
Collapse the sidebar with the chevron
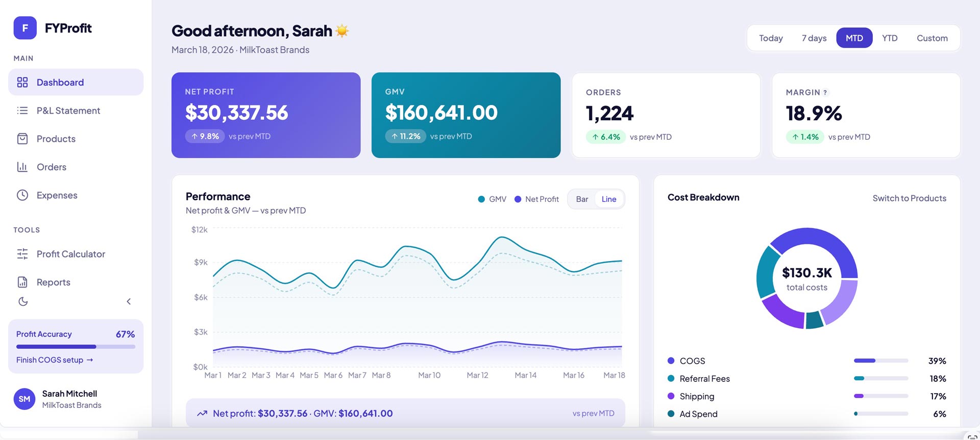click(129, 301)
